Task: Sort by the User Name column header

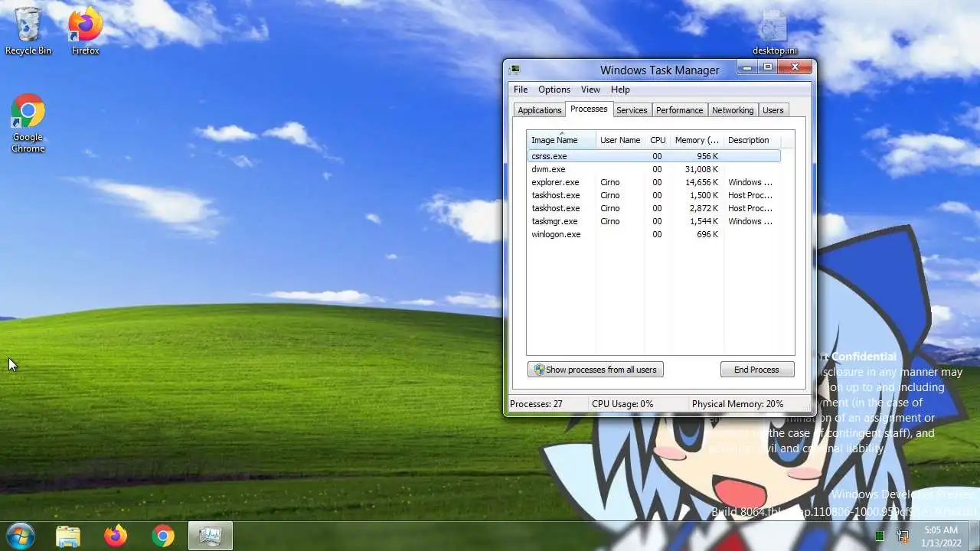Action: tap(620, 140)
